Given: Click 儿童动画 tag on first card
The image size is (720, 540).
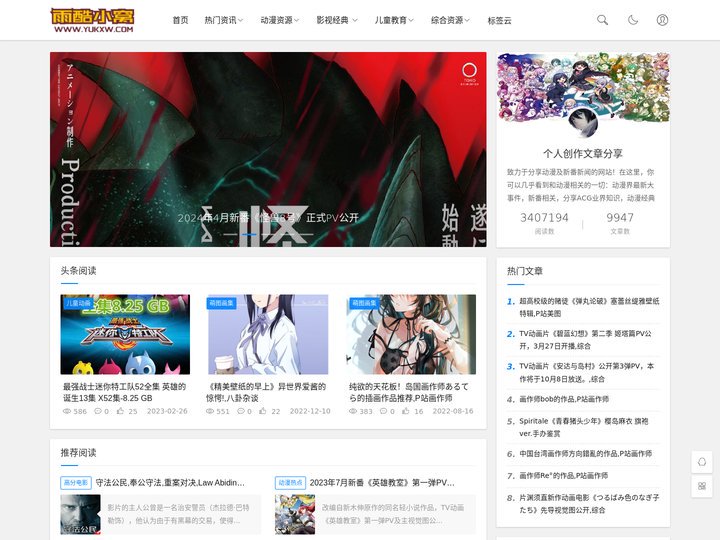Looking at the screenshot, I should (78, 303).
